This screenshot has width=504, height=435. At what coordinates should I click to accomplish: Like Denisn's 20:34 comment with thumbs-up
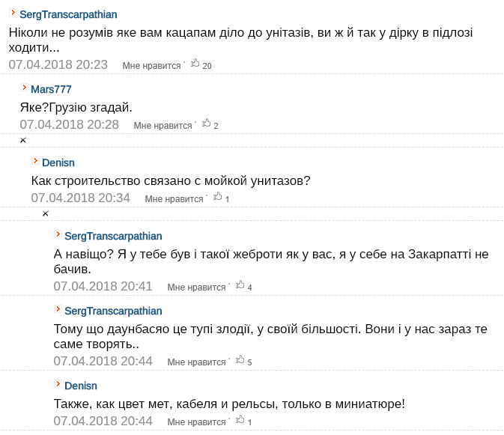[x=218, y=197]
